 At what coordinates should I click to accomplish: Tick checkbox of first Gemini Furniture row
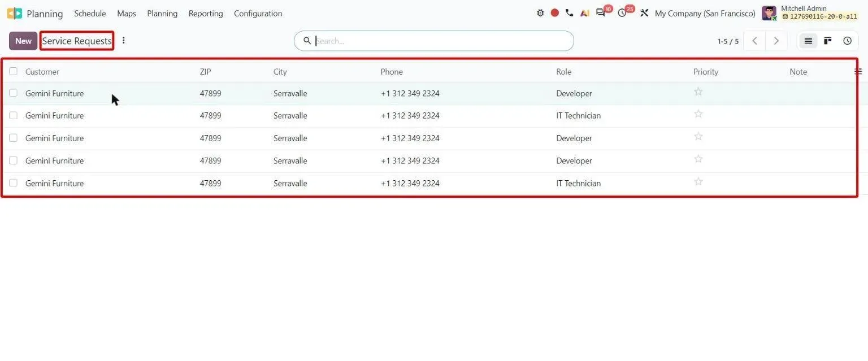[x=13, y=93]
